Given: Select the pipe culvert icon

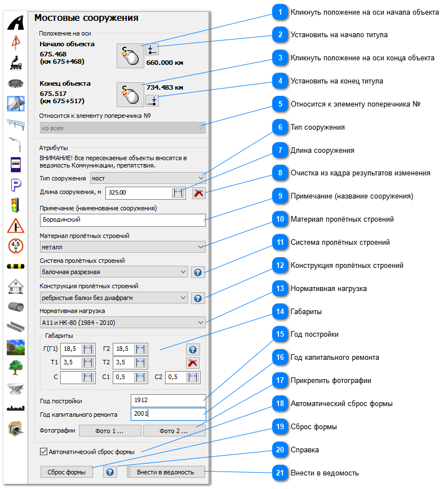Looking at the screenshot, I should (x=15, y=307).
